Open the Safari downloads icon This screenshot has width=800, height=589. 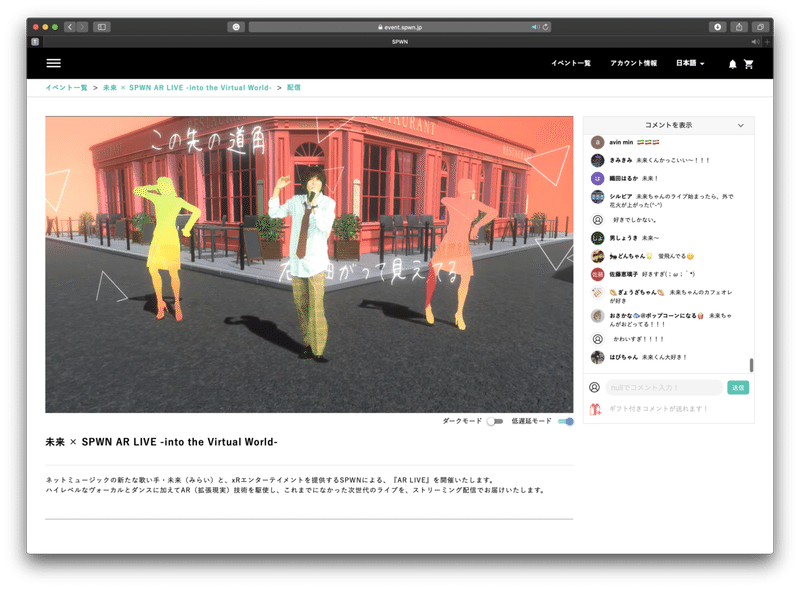(x=717, y=27)
